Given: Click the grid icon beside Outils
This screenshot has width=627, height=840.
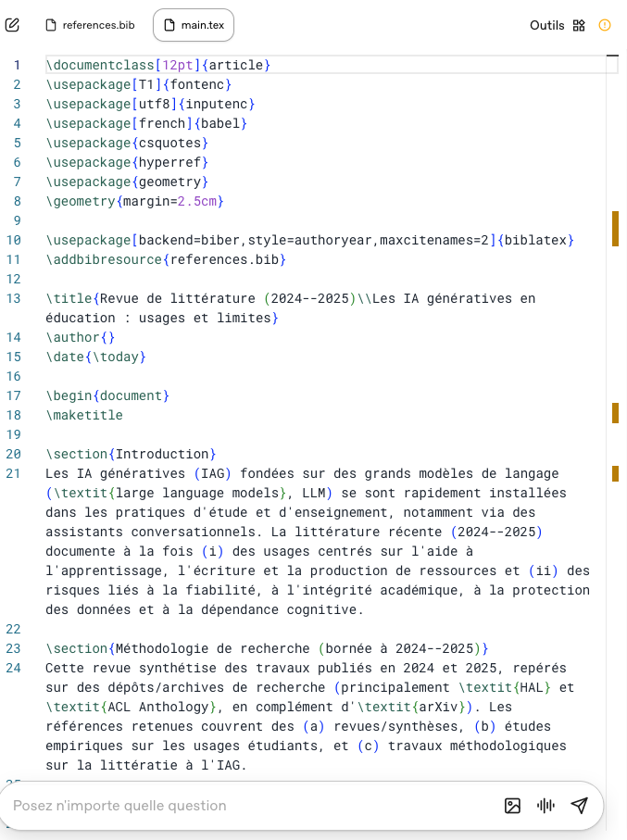Looking at the screenshot, I should pos(579,25).
